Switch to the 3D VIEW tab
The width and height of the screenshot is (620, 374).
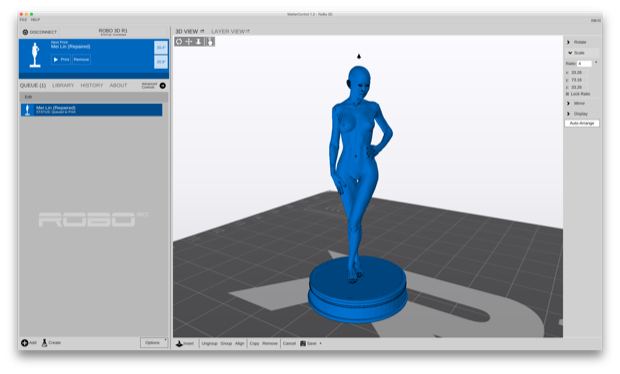[186, 31]
